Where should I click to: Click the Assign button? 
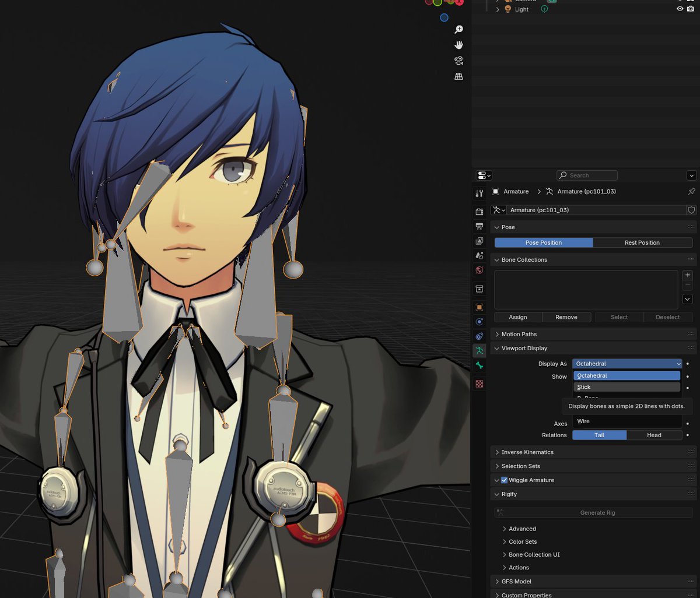point(518,317)
